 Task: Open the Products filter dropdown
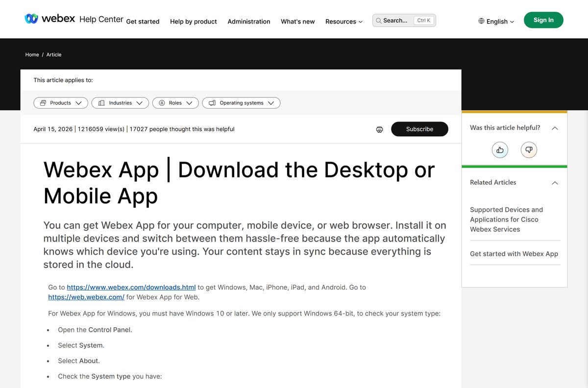click(61, 103)
